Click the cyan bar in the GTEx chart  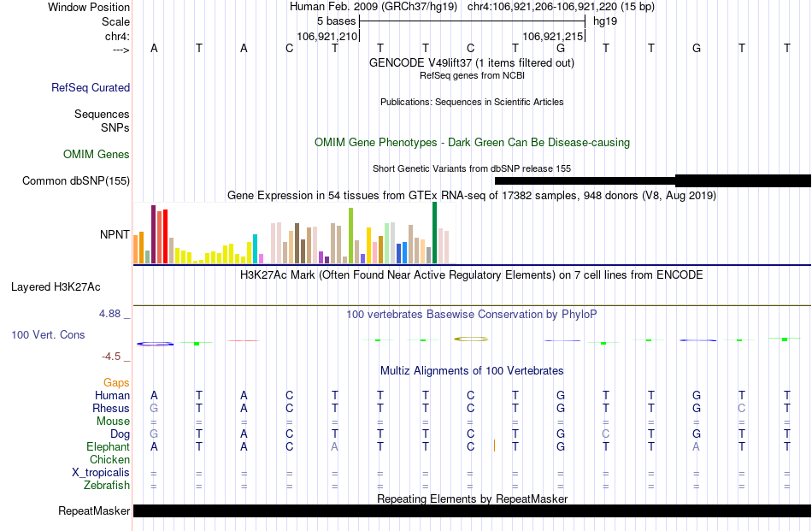[255, 249]
